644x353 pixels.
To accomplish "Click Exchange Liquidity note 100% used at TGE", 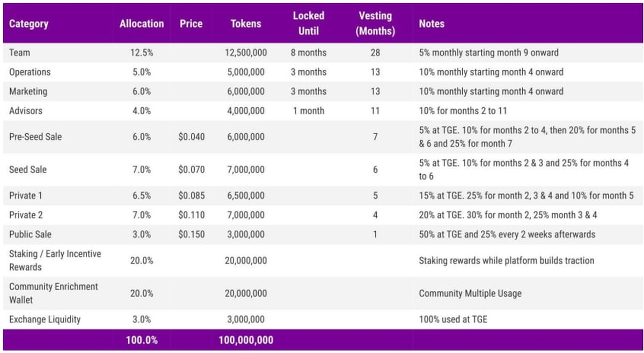I will pos(453,319).
